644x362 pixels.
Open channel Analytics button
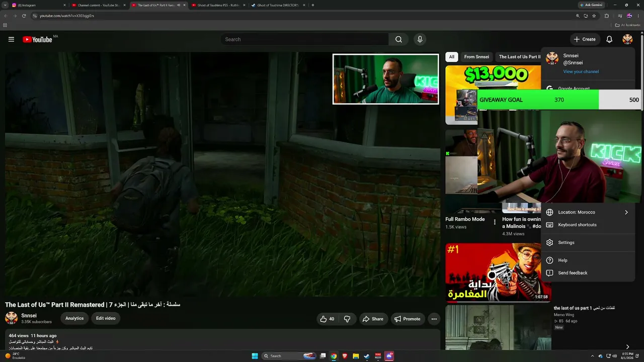coord(74,318)
